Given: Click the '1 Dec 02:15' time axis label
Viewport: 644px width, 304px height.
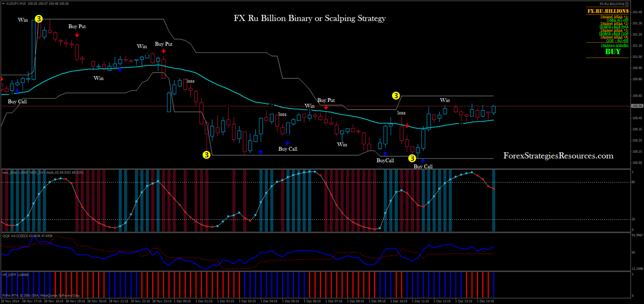Looking at the screenshot, I should 226,301.
